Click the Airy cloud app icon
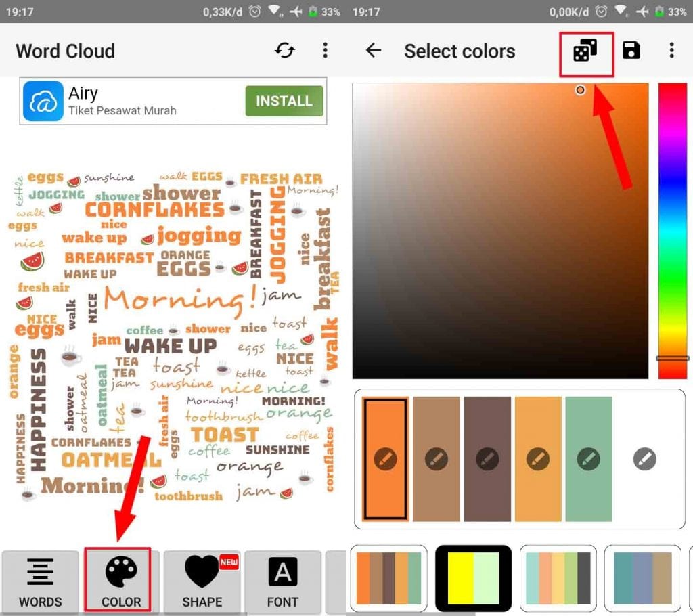The width and height of the screenshot is (693, 616). click(43, 101)
